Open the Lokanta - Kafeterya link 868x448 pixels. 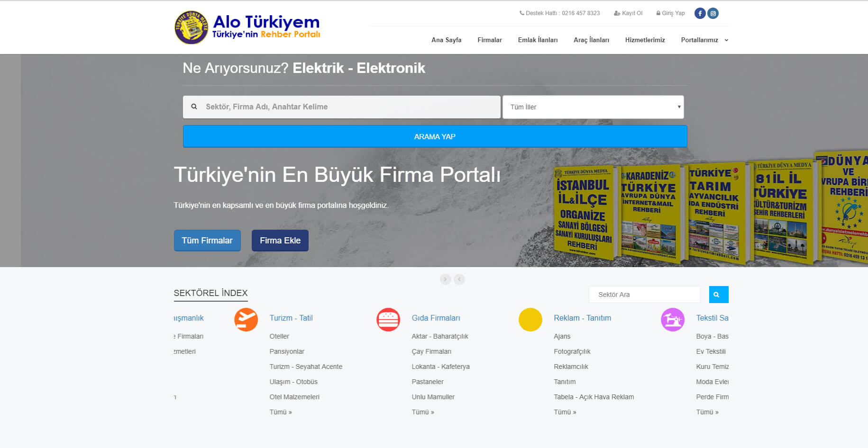tap(440, 367)
